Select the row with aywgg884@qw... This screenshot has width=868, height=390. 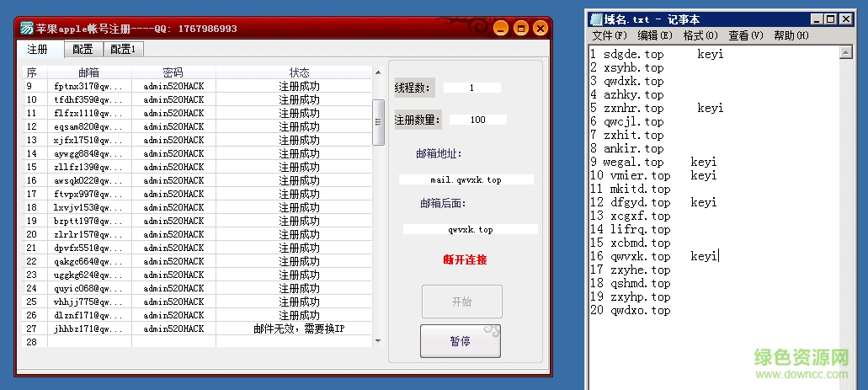197,153
